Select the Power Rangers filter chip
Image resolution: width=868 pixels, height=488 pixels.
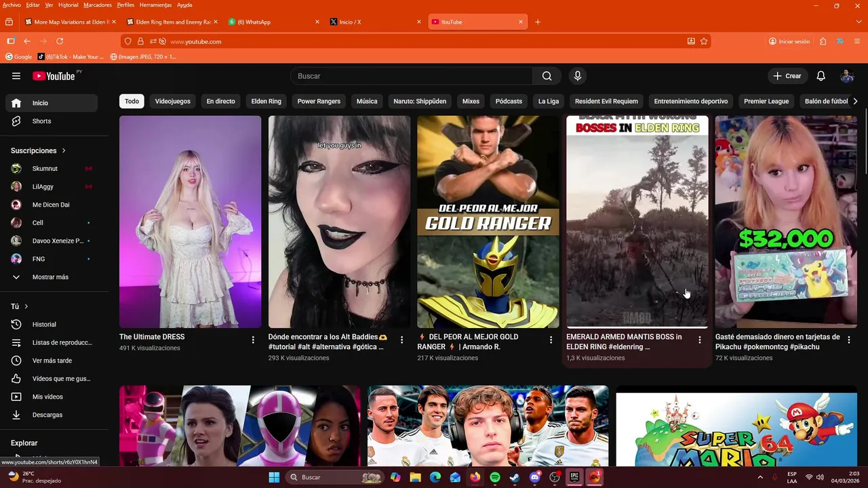click(x=319, y=101)
